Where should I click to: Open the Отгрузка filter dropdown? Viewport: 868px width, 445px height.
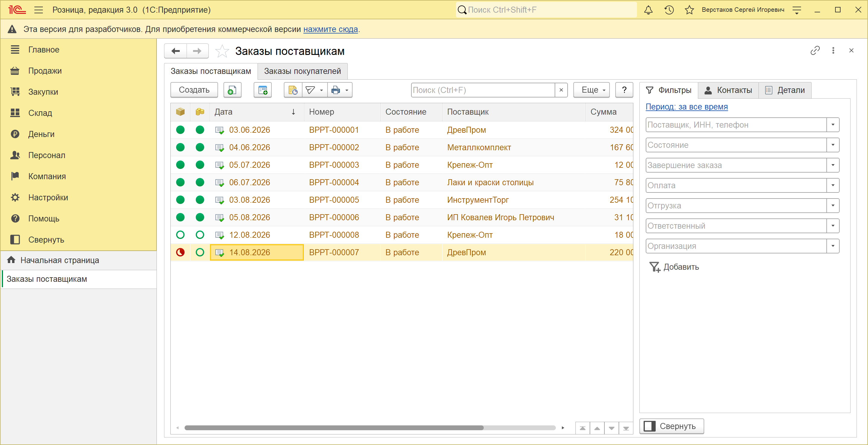click(x=833, y=206)
